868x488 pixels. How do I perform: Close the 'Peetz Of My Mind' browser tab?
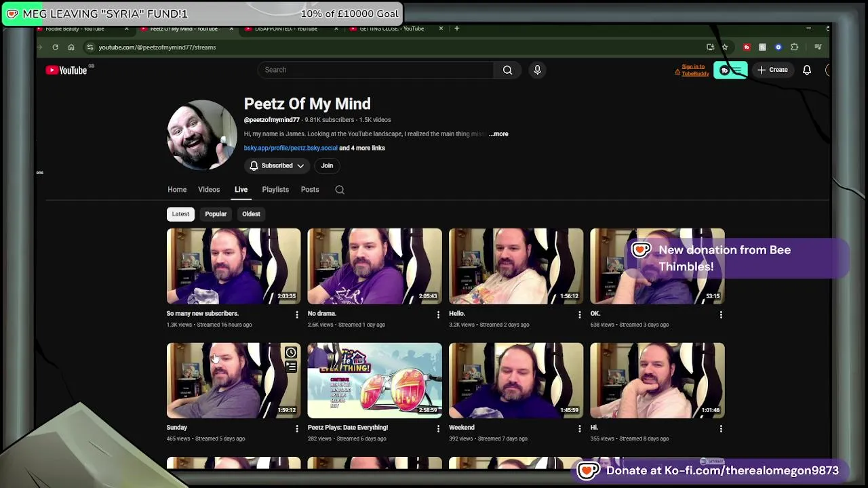click(231, 28)
